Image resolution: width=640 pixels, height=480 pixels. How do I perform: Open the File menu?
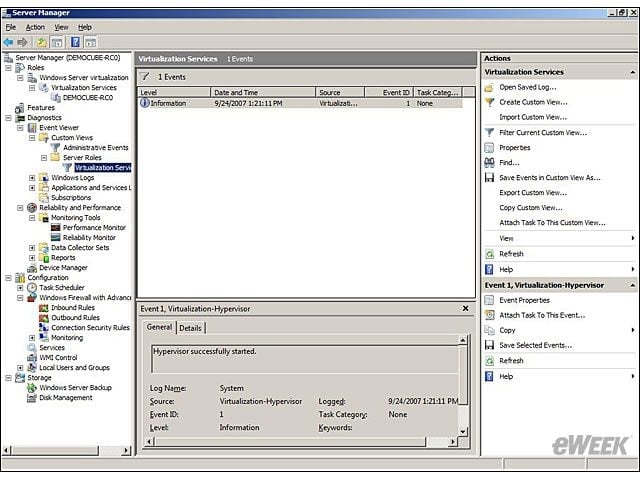tap(11, 27)
